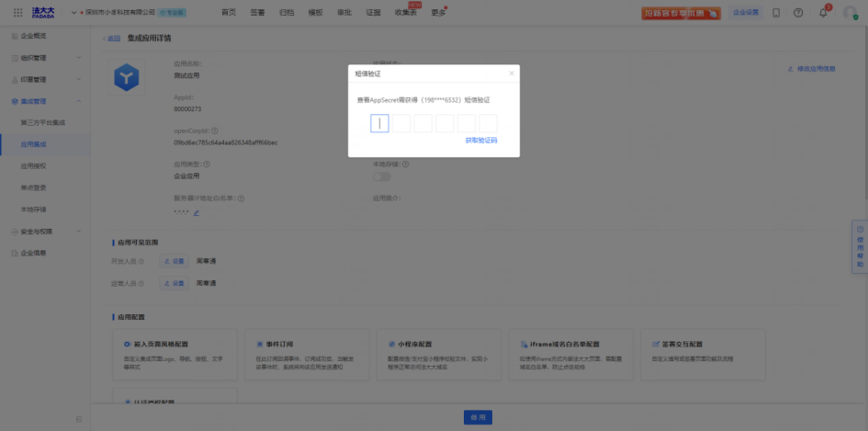
Task: Click the 专业版 edition badge
Action: pos(172,12)
